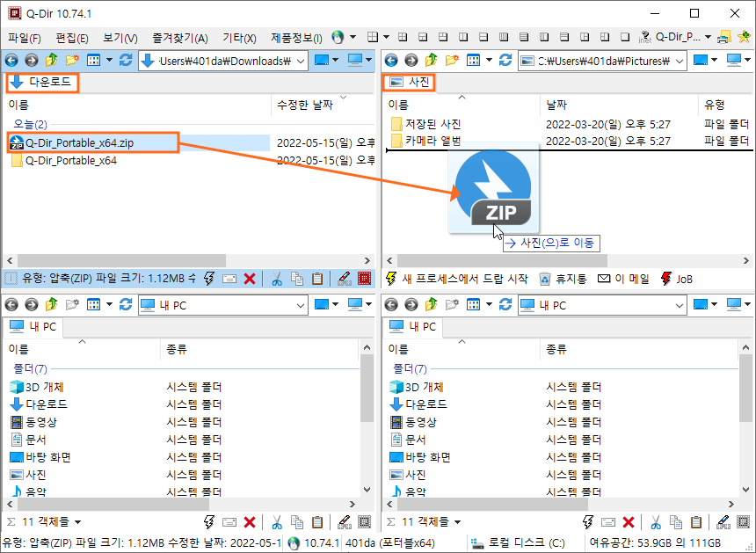This screenshot has height=553, width=756.
Task: Open Pictures address path dropdown
Action: click(x=680, y=62)
